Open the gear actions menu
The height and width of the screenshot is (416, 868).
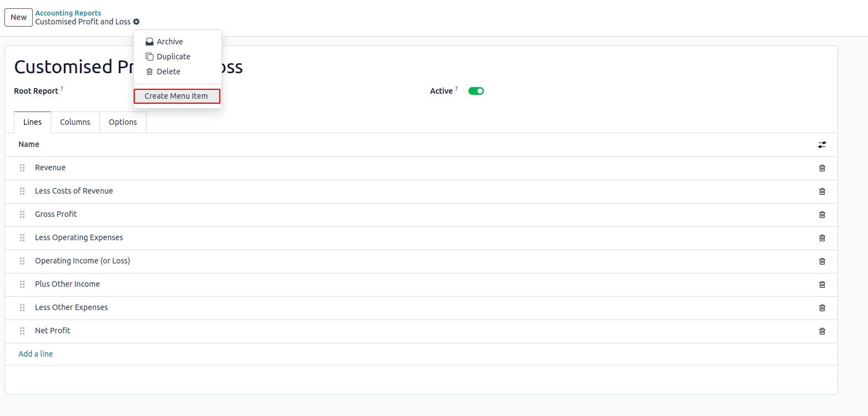coord(137,22)
